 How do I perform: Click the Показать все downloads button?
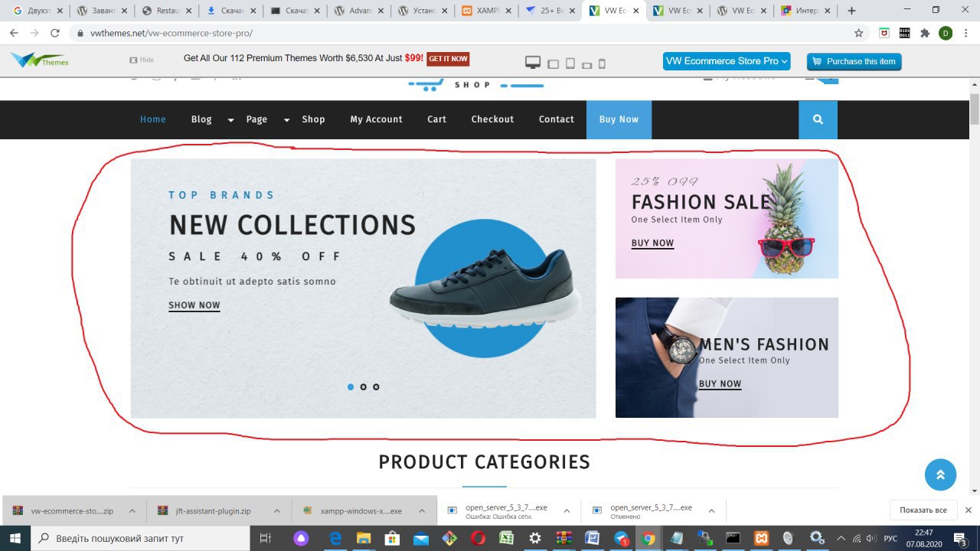coord(923,510)
